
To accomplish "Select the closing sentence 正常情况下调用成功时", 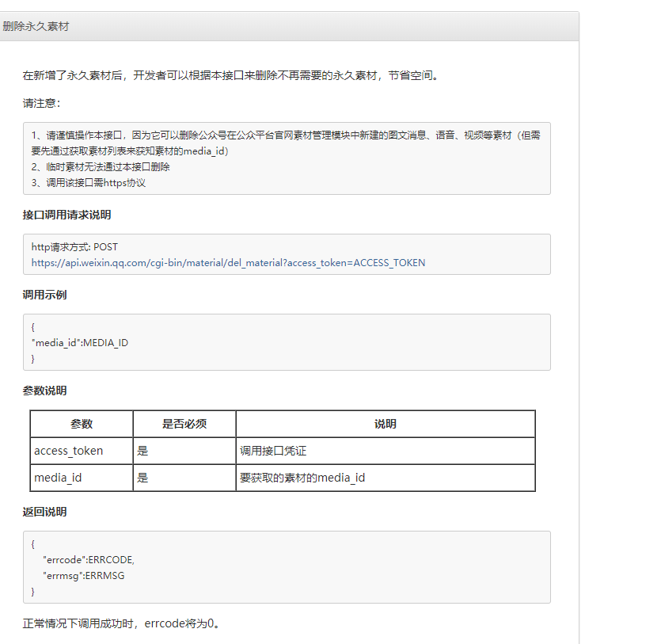I will point(121,623).
